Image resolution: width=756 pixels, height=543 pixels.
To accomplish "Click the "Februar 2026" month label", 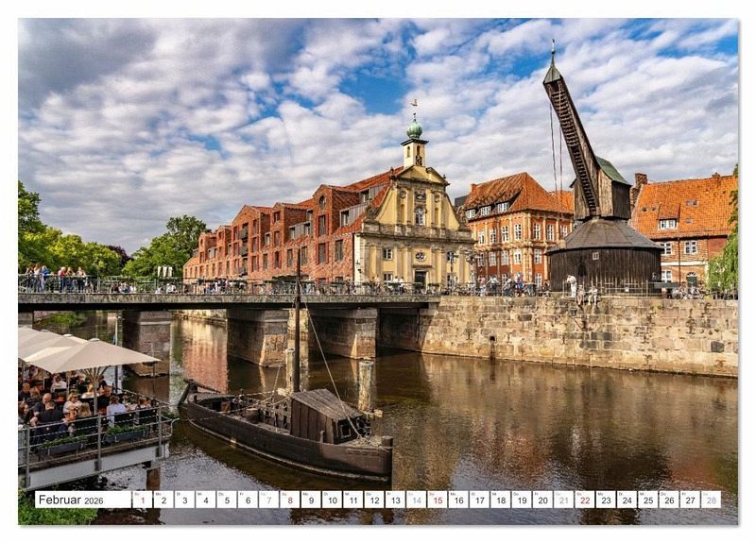I will 71,500.
